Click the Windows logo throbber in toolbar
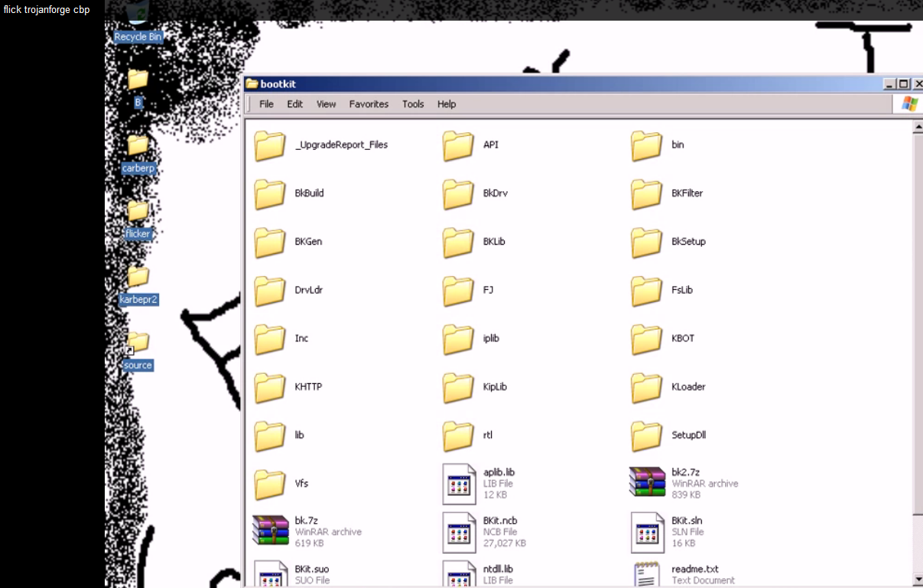The height and width of the screenshot is (588, 923). click(x=908, y=104)
